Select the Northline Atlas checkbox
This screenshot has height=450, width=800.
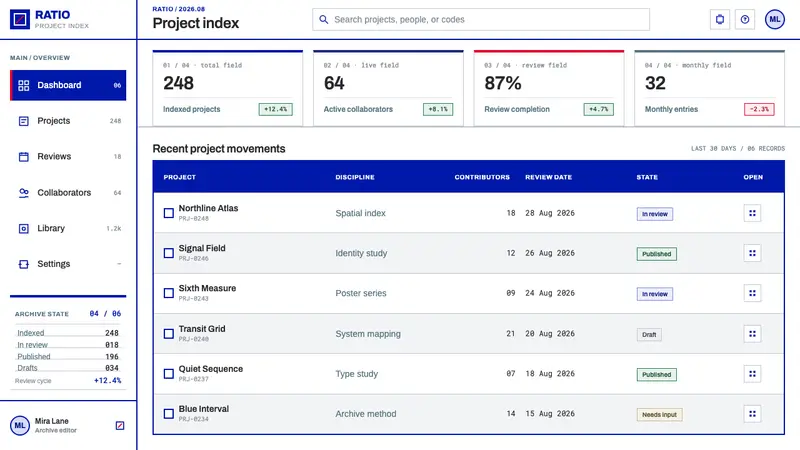pos(169,213)
